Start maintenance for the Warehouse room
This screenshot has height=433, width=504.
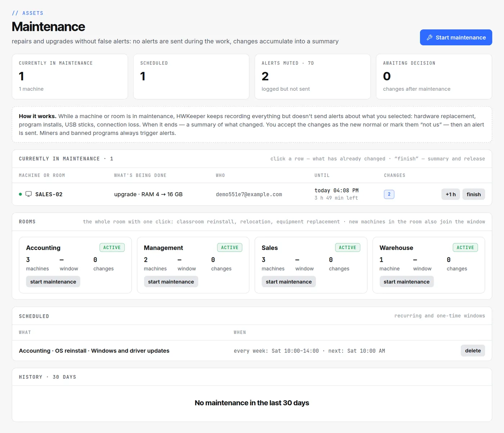[x=406, y=281]
